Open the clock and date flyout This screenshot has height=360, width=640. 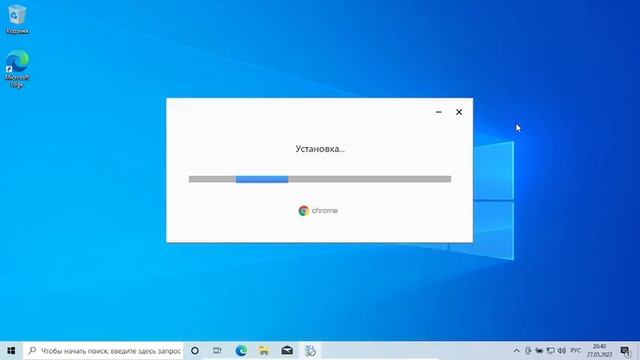click(x=599, y=351)
